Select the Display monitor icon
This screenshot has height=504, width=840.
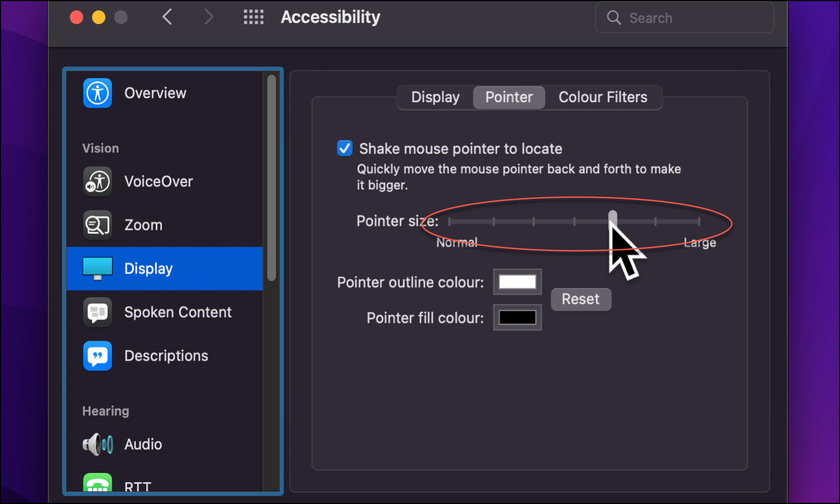(x=97, y=269)
